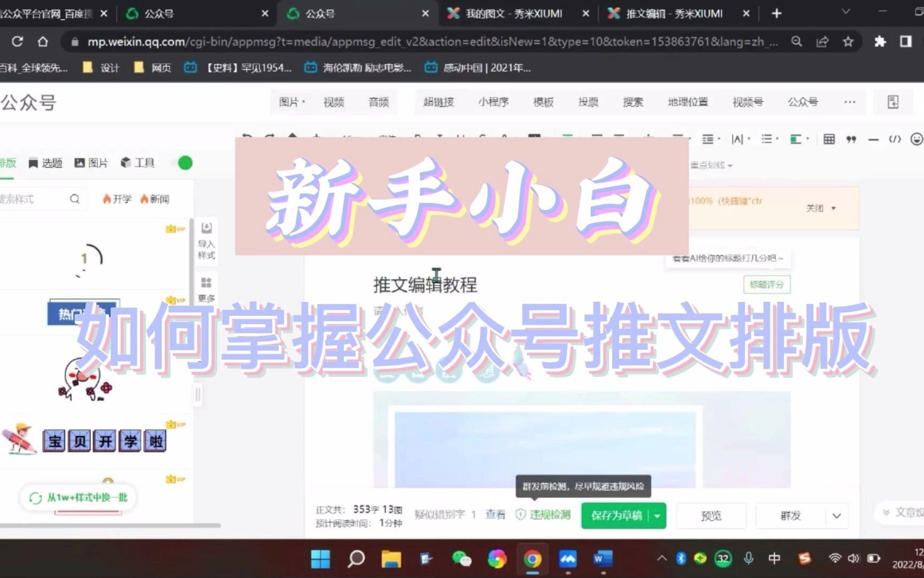The height and width of the screenshot is (578, 924).
Task: Reload the page with browser refresh icon
Action: coord(18,42)
